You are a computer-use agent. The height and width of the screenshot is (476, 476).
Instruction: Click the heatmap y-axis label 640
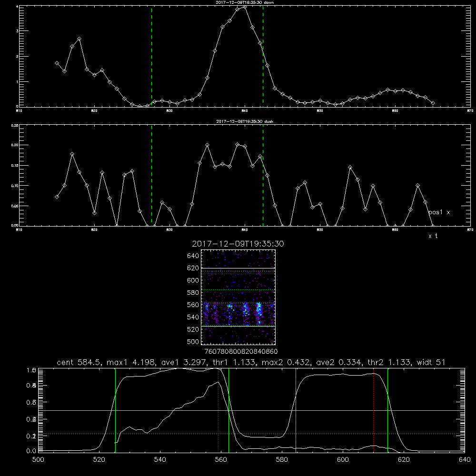(x=193, y=256)
